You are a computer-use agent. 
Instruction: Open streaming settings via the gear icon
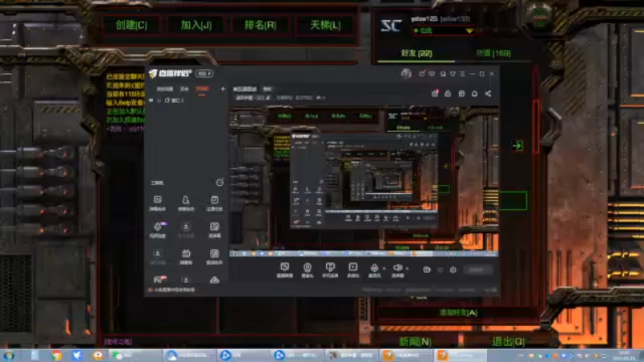[x=453, y=269]
